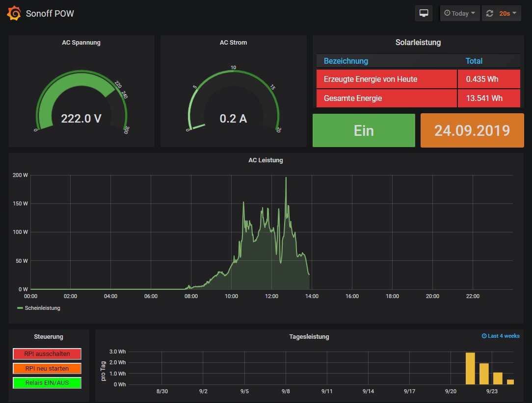The image size is (532, 403).
Task: Click the AC Spannung panel title
Action: pyautogui.click(x=81, y=42)
